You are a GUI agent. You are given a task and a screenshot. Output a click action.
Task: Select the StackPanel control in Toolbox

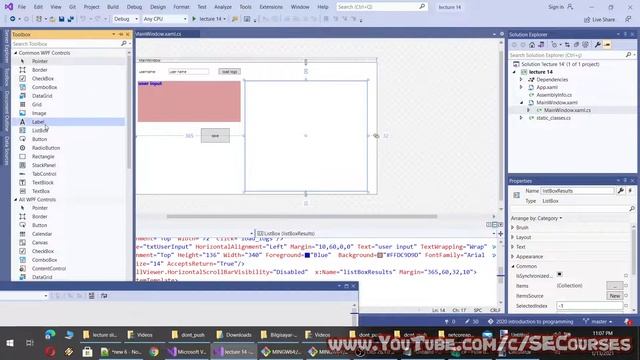[x=44, y=165]
